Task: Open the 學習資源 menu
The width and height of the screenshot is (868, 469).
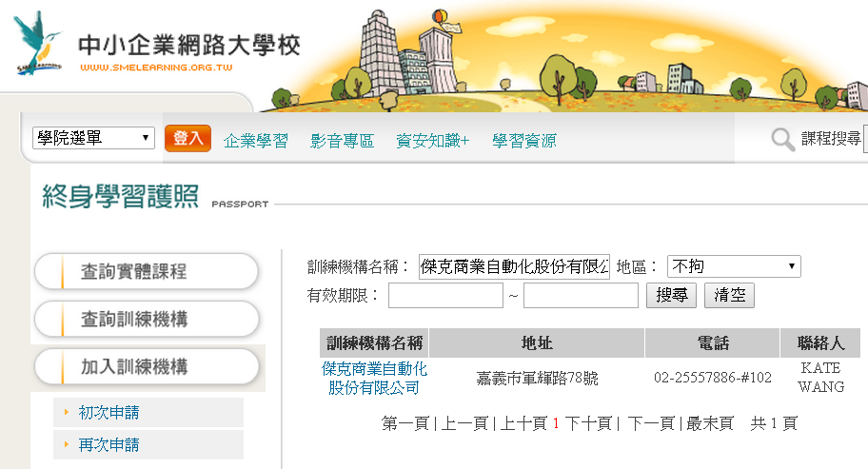Action: [524, 141]
